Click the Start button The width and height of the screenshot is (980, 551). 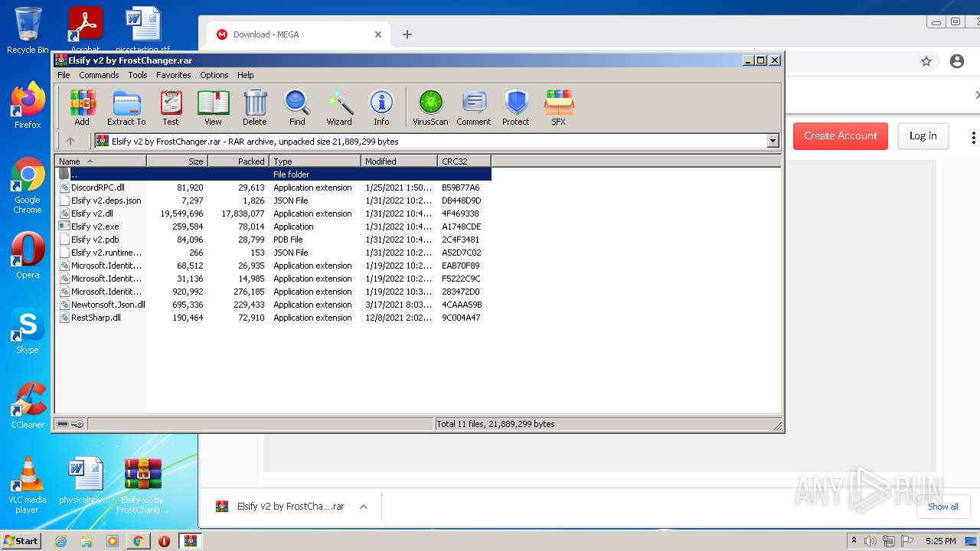tap(21, 541)
